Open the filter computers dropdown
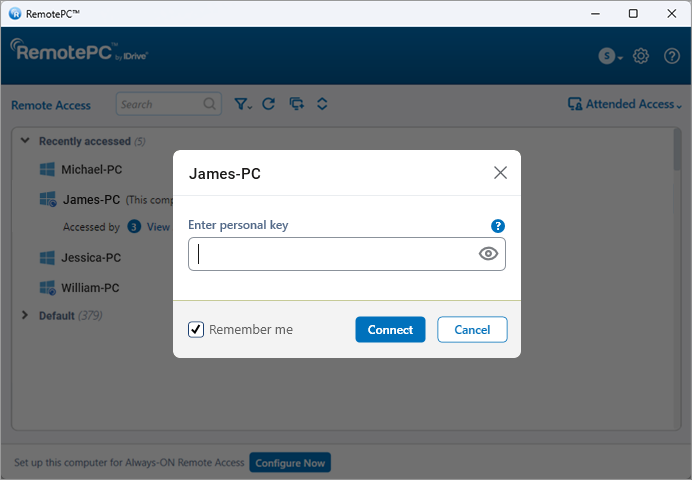 pyautogui.click(x=243, y=104)
